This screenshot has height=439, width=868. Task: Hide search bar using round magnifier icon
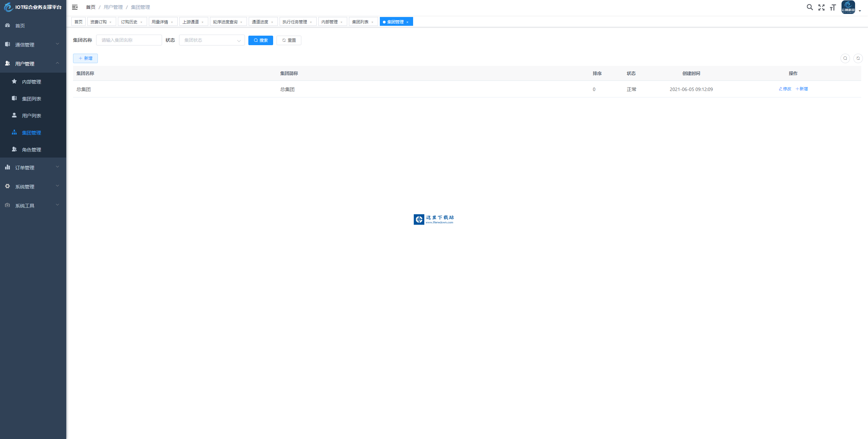[x=845, y=58]
